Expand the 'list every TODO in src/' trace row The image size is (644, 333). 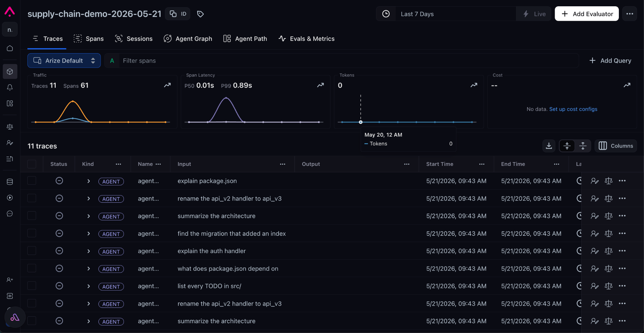click(x=89, y=286)
